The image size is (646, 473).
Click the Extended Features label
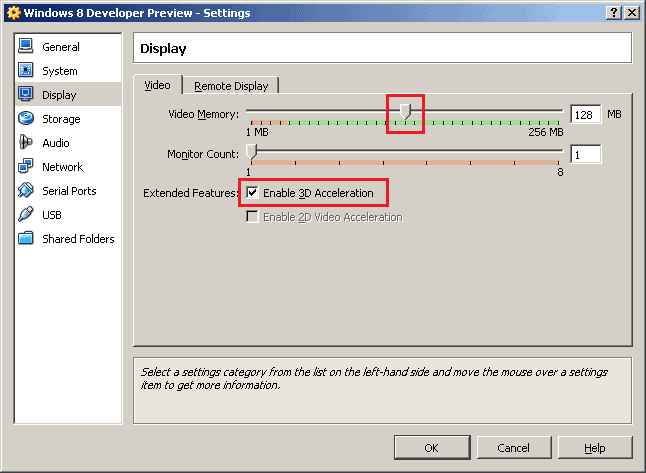[x=191, y=193]
